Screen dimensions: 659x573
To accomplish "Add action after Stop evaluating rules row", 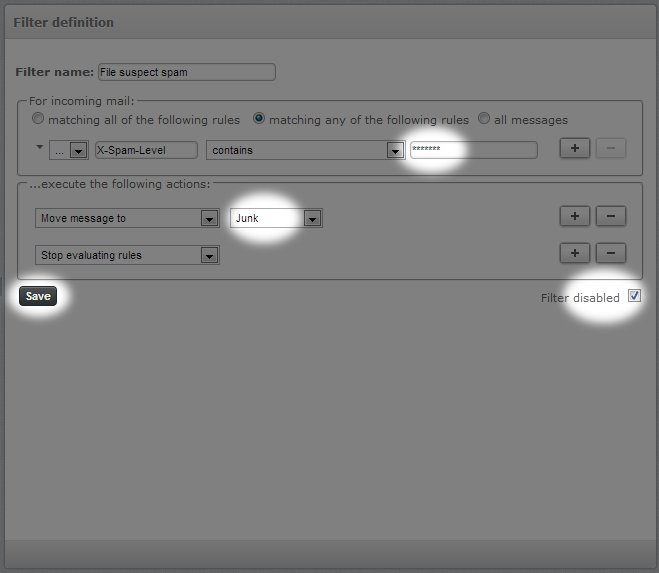I will coord(574,254).
